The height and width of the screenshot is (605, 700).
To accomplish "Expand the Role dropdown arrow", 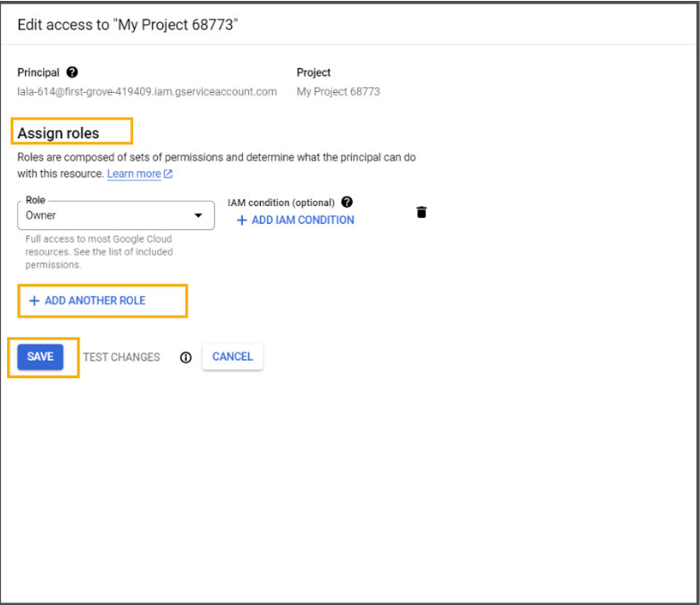I will click(x=198, y=216).
